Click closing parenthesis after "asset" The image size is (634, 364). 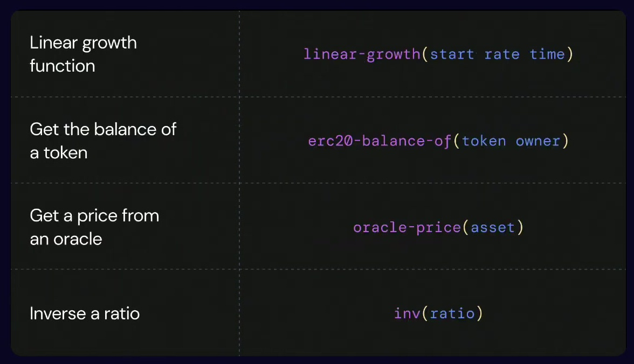coord(520,227)
